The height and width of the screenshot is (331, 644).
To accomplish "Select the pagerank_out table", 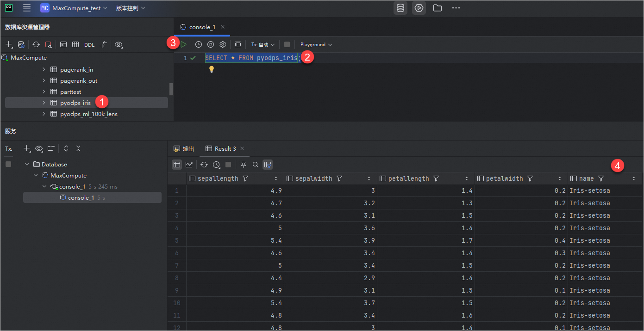I will pos(79,80).
